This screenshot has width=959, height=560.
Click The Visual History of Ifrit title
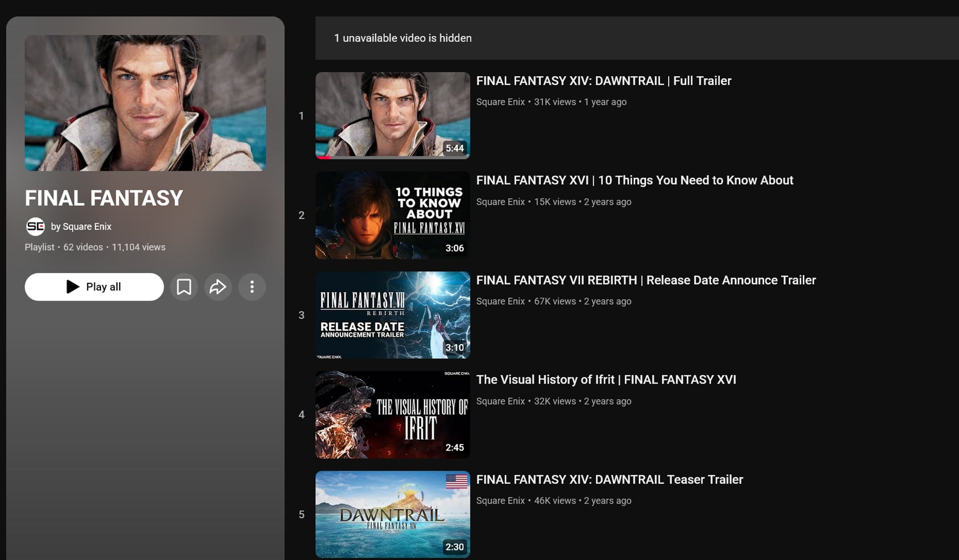tap(606, 380)
